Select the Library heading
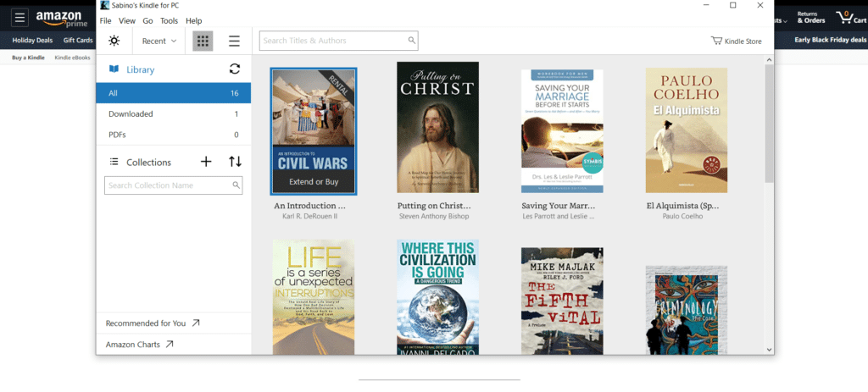This screenshot has height=392, width=868. [140, 69]
